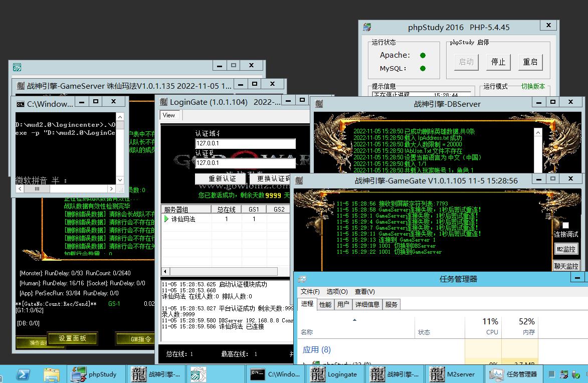This screenshot has height=383, width=588.
Task: Switch to 任务管理器 taskbar button
Action: 513,374
